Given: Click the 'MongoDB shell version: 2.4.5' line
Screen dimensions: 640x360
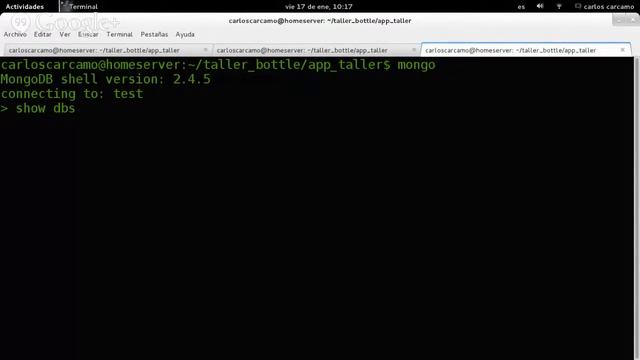Looking at the screenshot, I should coord(106,79).
